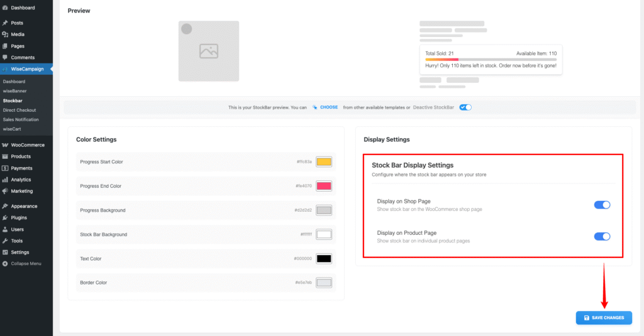
Task: Click the Appearance paintbrush icon
Action: (5, 207)
